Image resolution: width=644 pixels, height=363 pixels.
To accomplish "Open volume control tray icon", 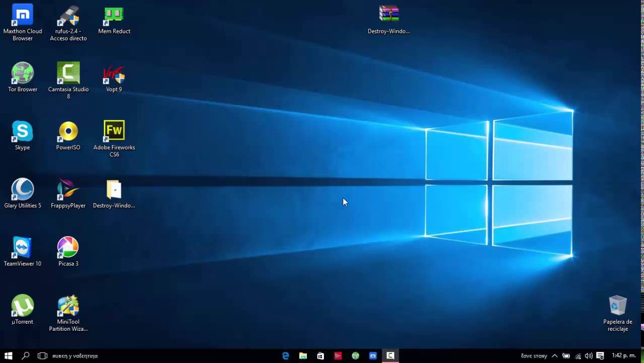I will [589, 355].
